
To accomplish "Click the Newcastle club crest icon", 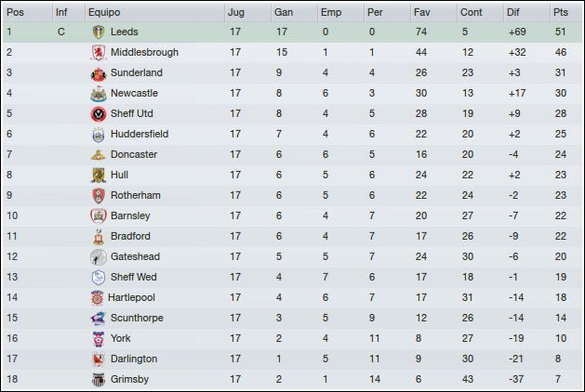I will click(x=99, y=94).
